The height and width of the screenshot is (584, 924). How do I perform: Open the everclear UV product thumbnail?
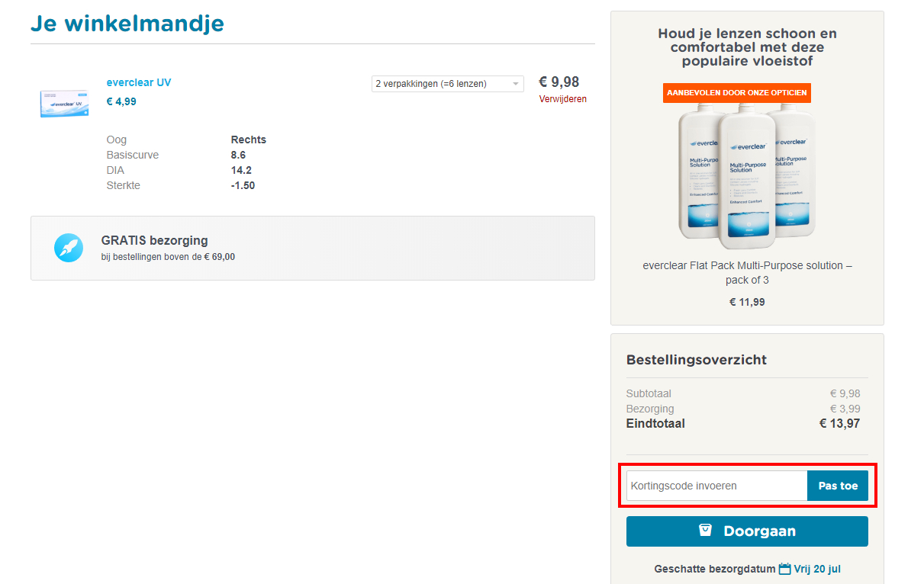(65, 102)
